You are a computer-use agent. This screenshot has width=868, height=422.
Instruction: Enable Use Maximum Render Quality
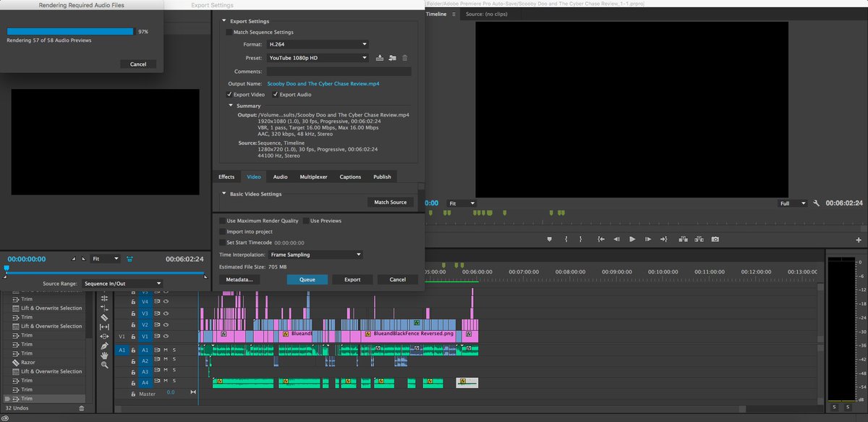click(222, 221)
